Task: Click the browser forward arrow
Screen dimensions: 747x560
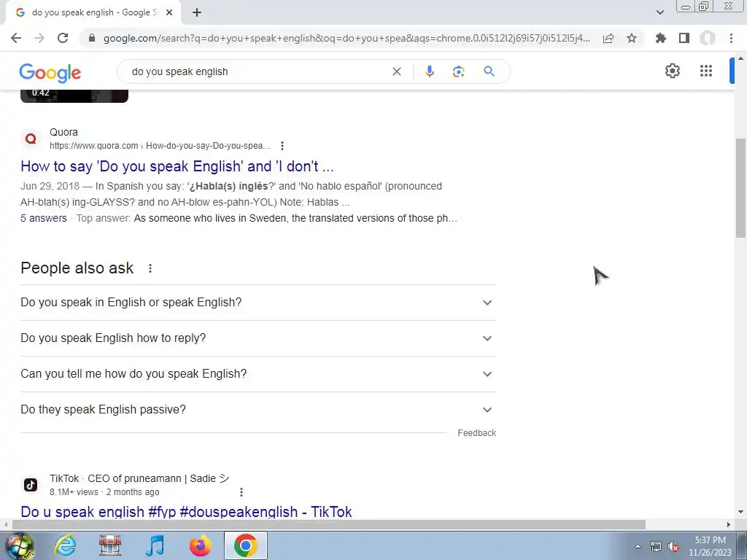Action: click(x=39, y=38)
